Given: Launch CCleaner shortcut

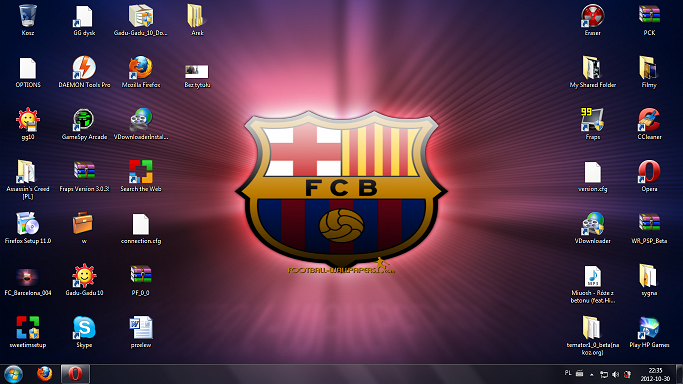Looking at the screenshot, I should tap(649, 120).
